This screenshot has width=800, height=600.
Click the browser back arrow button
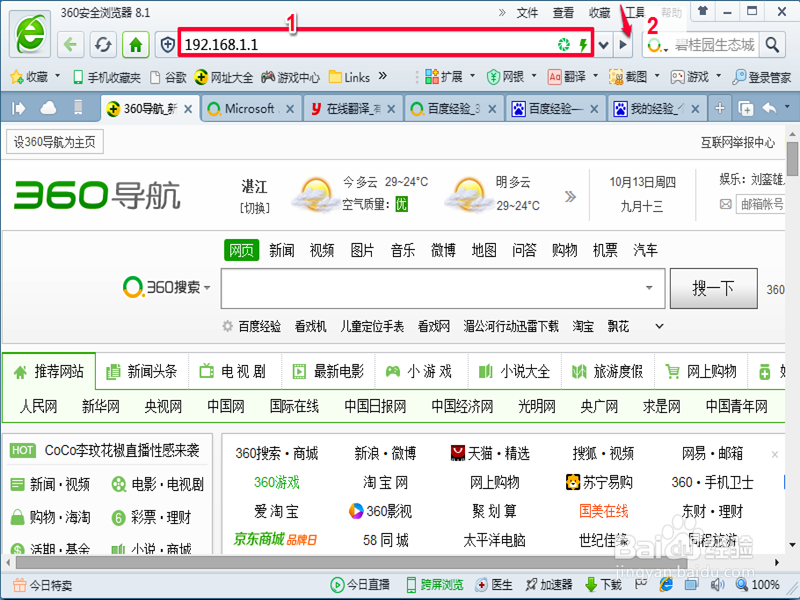point(70,45)
